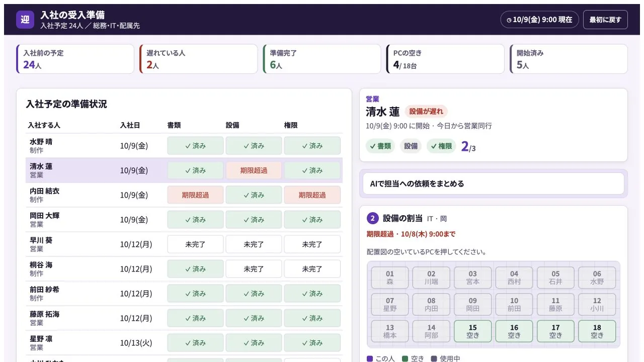The height and width of the screenshot is (362, 644).
Task: Click the 権限 checked chip in detail panel
Action: point(441,146)
